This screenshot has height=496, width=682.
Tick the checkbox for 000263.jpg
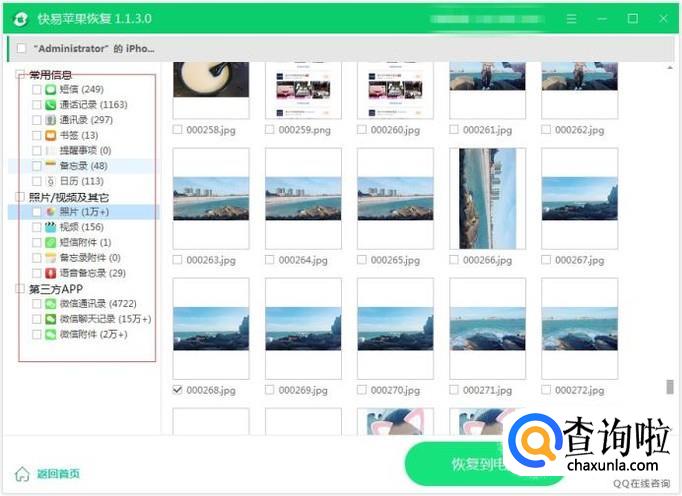click(178, 260)
